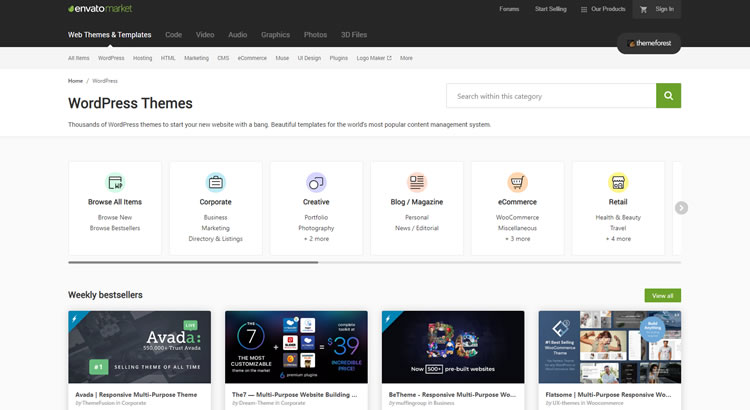Viewport: 750px width, 410px height.
Task: Open Personal under Blog / Magazine
Action: (417, 217)
